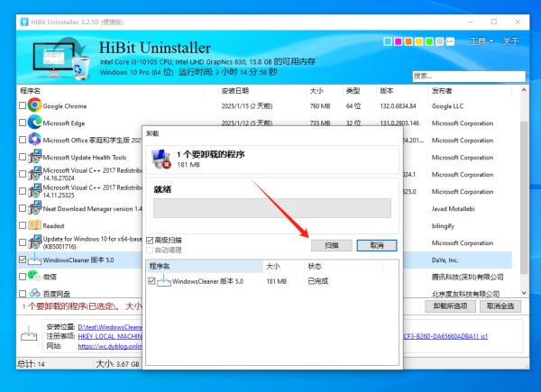Open the wc.dyblog website link
The image size is (541, 392).
[110, 346]
